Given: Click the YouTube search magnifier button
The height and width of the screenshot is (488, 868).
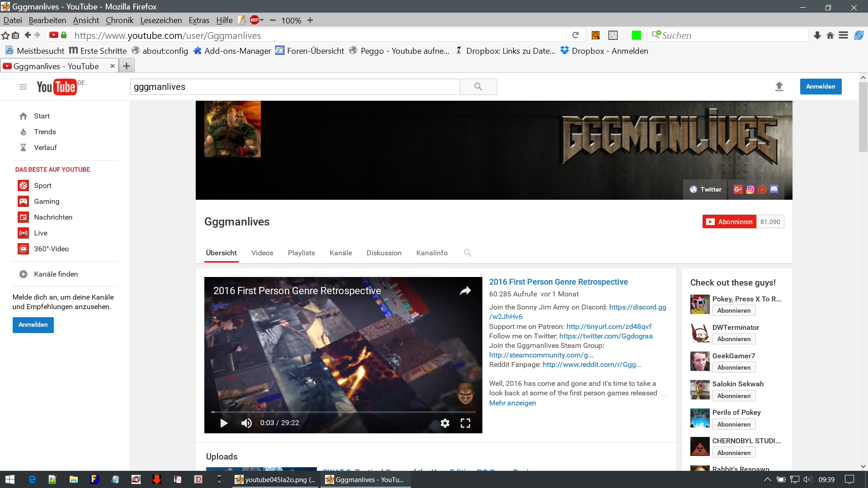Looking at the screenshot, I should click(478, 87).
